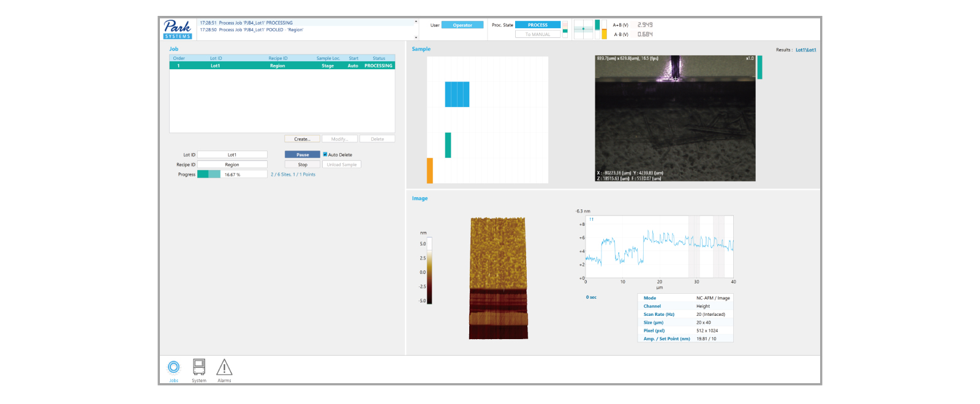Click the laser alignment crosshair indicator
Viewport: 980px width, 404px height.
tap(583, 29)
